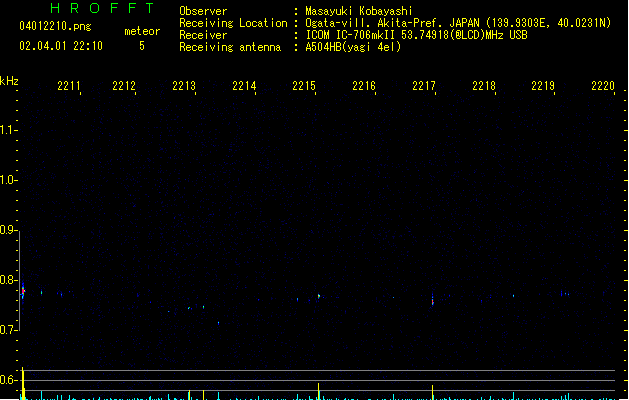Image resolution: width=629 pixels, height=400 pixels.
Task: Click the 0.6 kHz frequency axis label
Action: [8, 380]
